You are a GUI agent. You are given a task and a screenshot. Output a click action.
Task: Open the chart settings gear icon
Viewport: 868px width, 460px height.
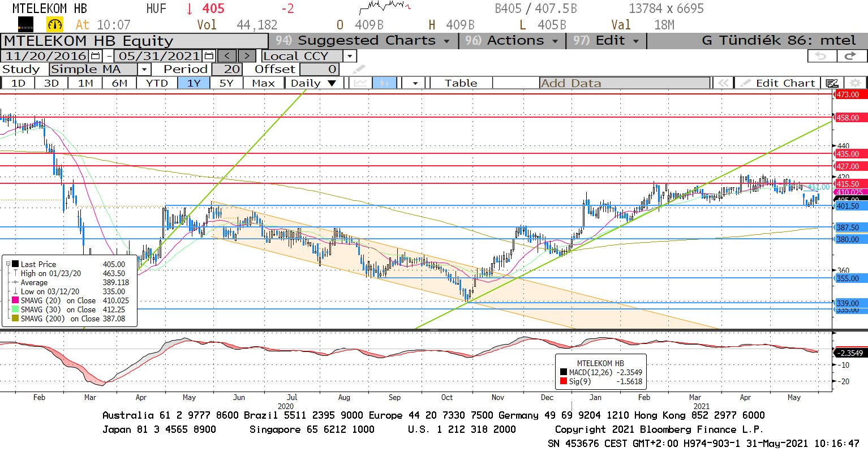[x=856, y=83]
